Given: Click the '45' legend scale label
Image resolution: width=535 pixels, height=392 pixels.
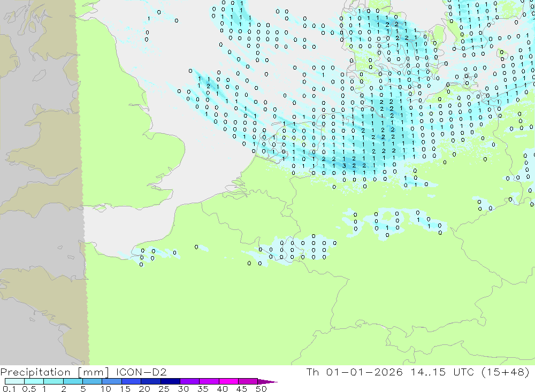Looking at the screenshot, I should pyautogui.click(x=242, y=389).
